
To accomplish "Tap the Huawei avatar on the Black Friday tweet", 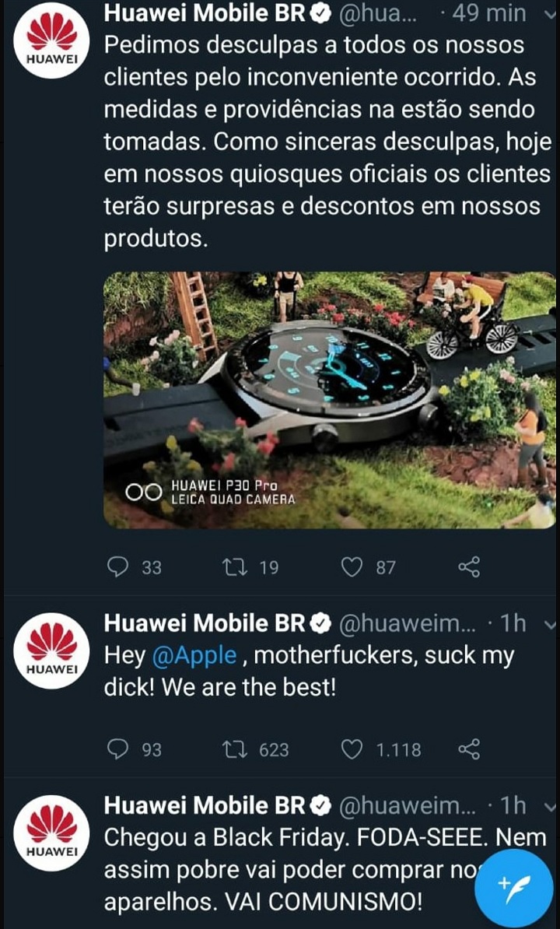I will pos(51,833).
